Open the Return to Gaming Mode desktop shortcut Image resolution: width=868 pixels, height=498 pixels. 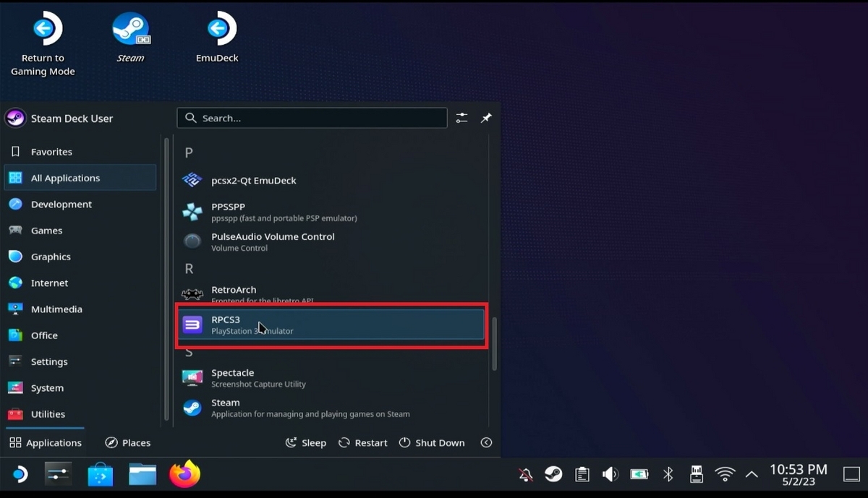[x=43, y=45]
